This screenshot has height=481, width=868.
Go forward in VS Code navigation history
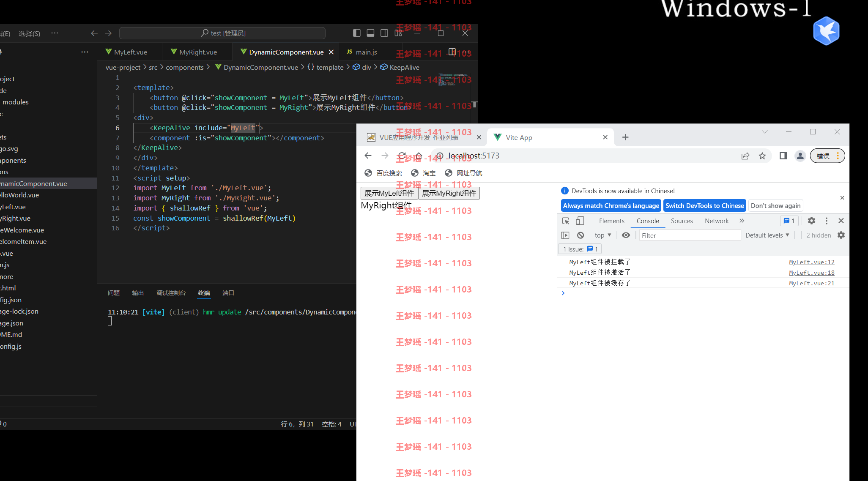pos(108,33)
